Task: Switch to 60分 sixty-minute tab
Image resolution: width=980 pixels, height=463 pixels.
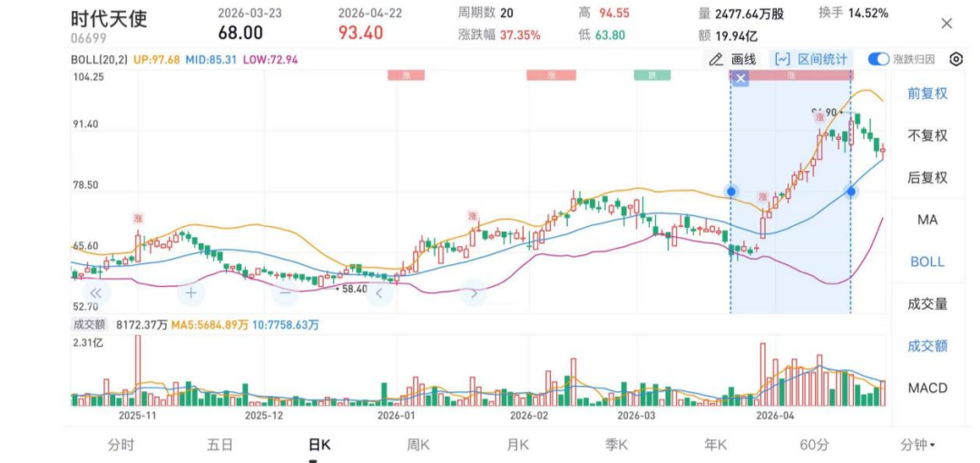Action: [814, 445]
